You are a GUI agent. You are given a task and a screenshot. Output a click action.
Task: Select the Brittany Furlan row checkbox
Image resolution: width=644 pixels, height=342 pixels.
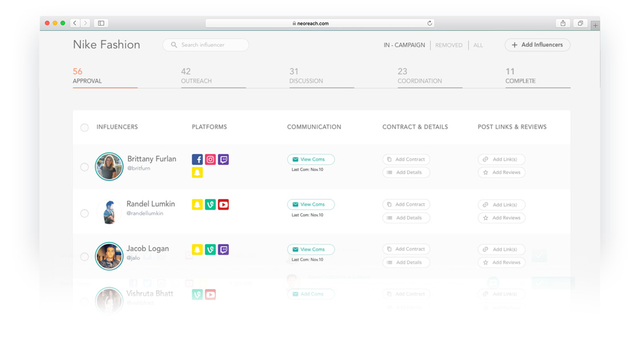[84, 167]
